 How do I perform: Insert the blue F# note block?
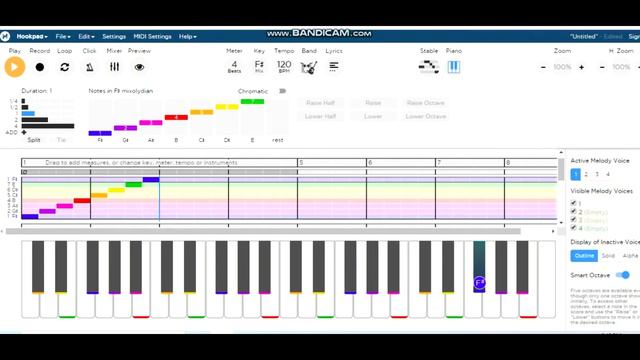tap(100, 133)
